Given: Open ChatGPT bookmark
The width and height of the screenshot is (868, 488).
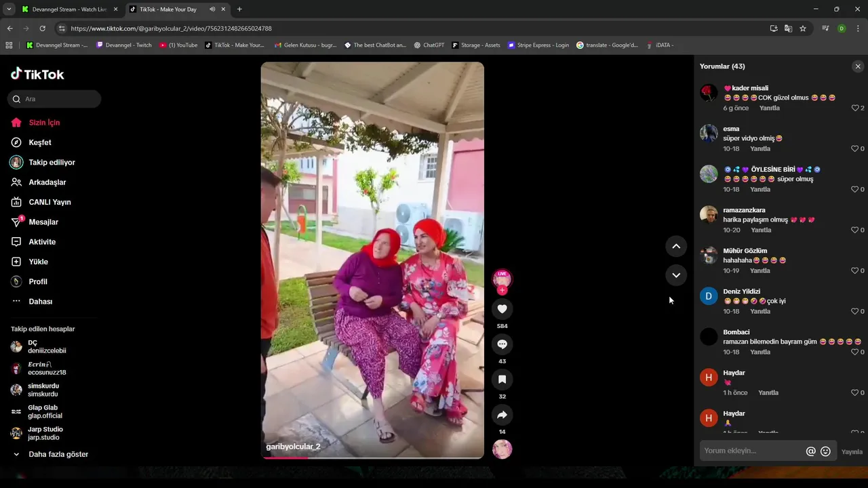Looking at the screenshot, I should (429, 45).
